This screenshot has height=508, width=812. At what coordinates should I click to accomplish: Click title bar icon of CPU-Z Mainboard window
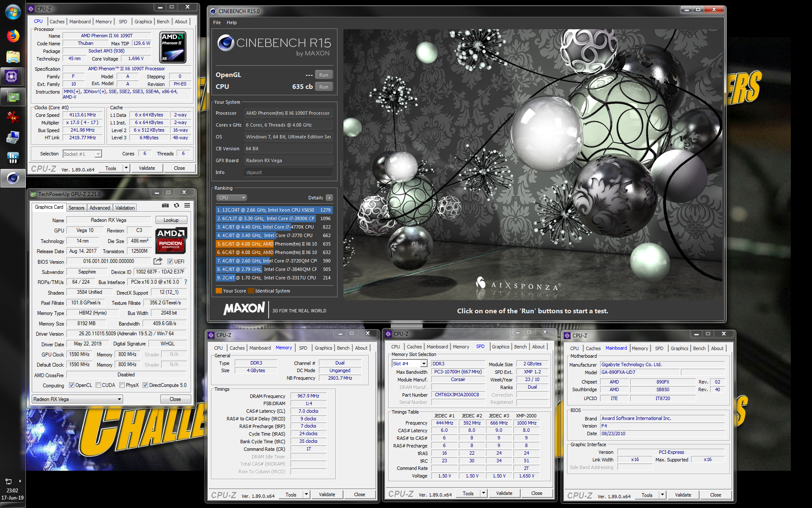[x=567, y=335]
